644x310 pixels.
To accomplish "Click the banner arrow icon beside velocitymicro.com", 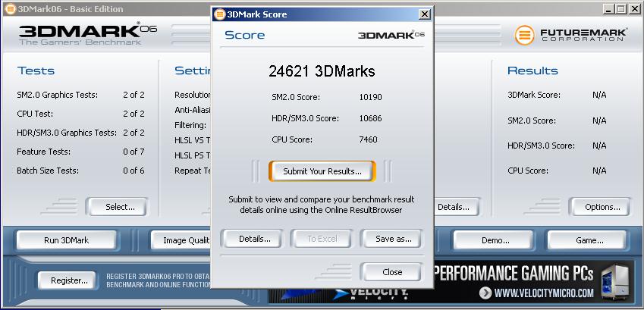I will click(485, 293).
